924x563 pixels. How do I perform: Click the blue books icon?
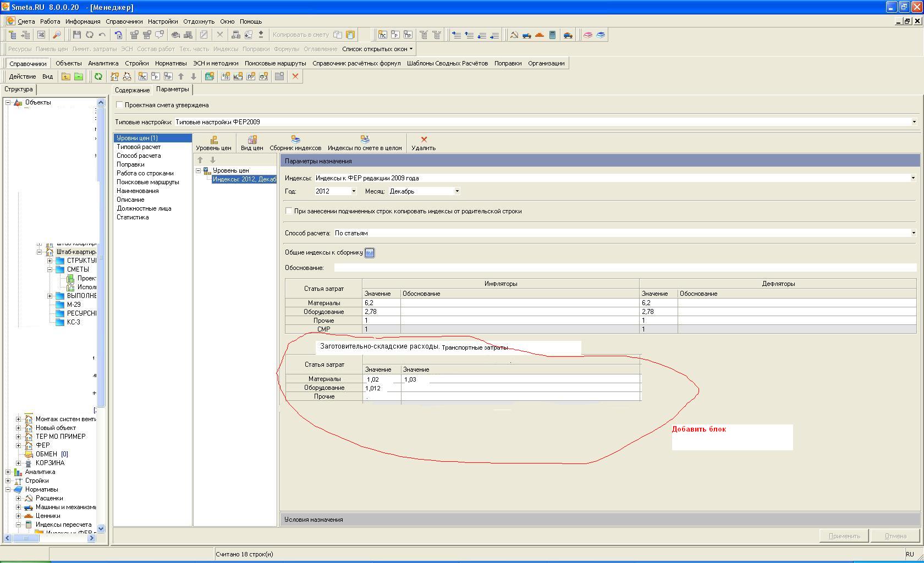click(601, 35)
